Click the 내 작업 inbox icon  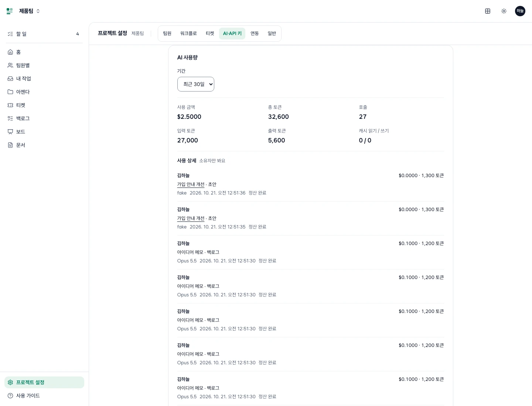click(10, 79)
